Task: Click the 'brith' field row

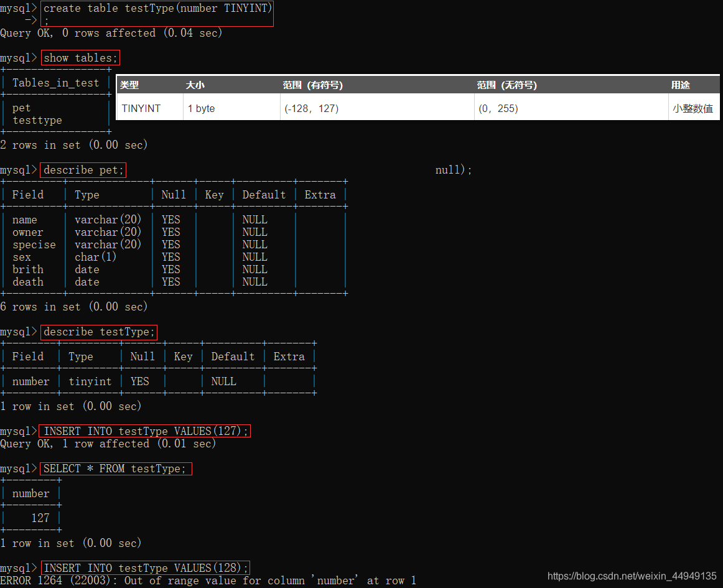Action: click(27, 269)
